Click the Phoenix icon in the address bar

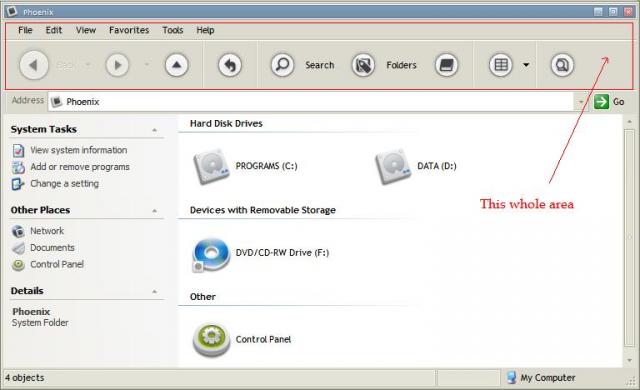pos(57,102)
